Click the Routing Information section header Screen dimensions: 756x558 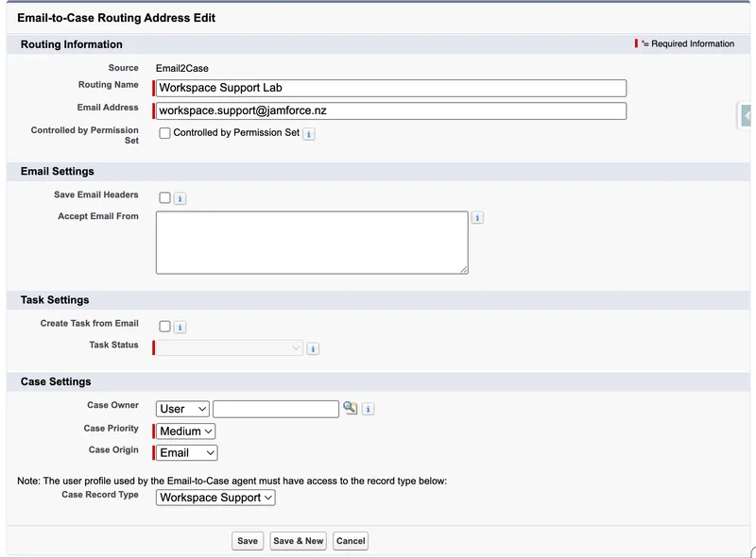point(72,44)
